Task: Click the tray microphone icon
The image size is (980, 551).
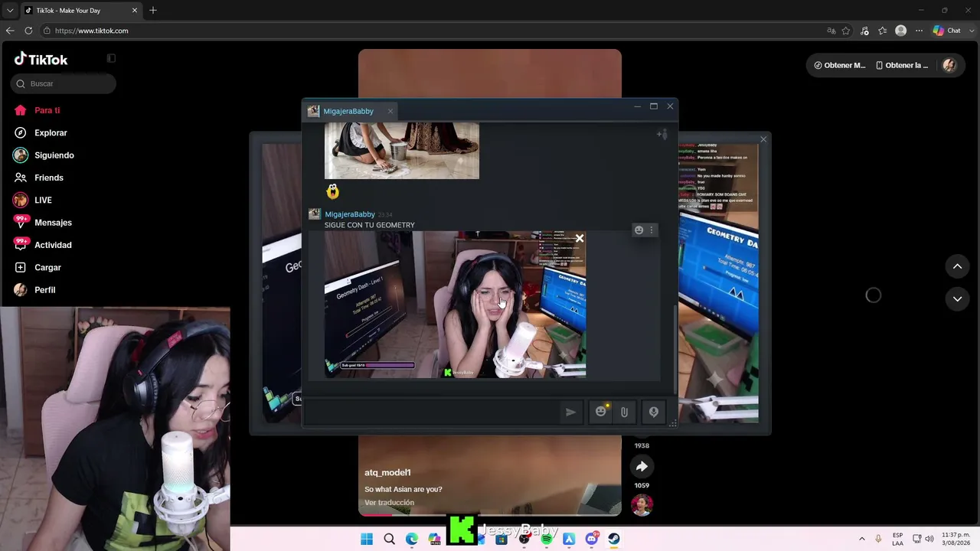Action: [878, 539]
